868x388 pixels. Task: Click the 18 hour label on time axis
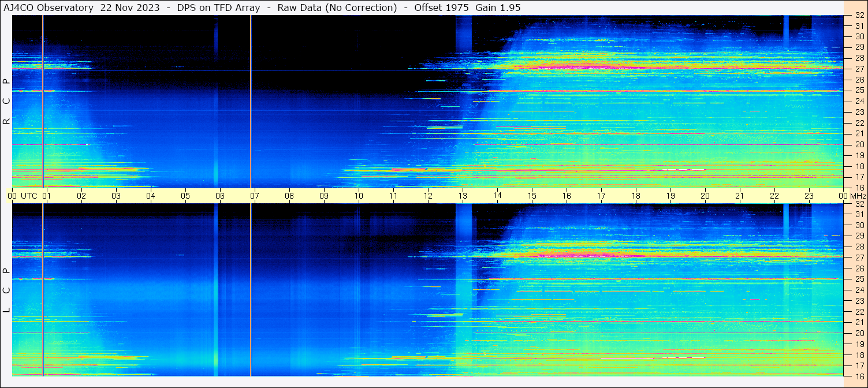[x=635, y=196]
